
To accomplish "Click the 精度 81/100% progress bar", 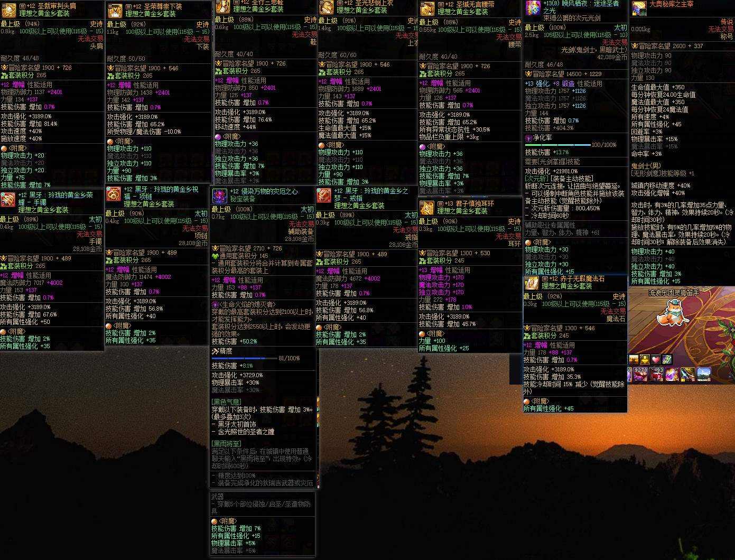I will pyautogui.click(x=245, y=358).
